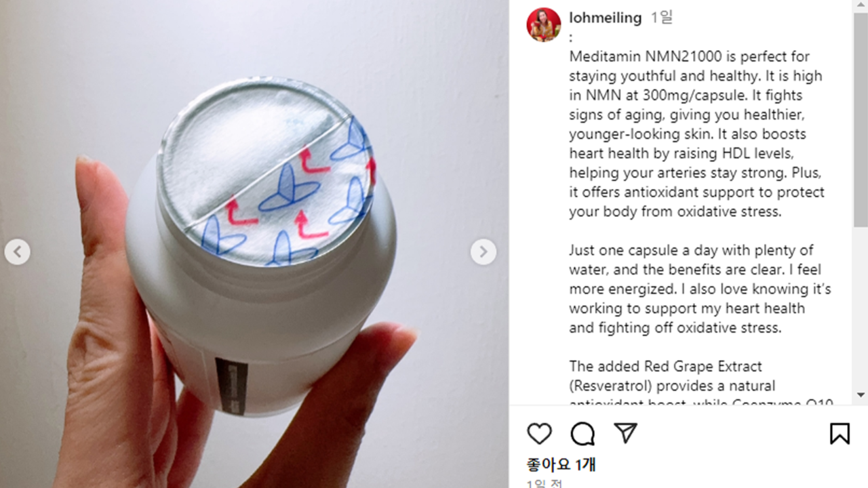Click the 1일 timestamp beside the username

[x=662, y=18]
